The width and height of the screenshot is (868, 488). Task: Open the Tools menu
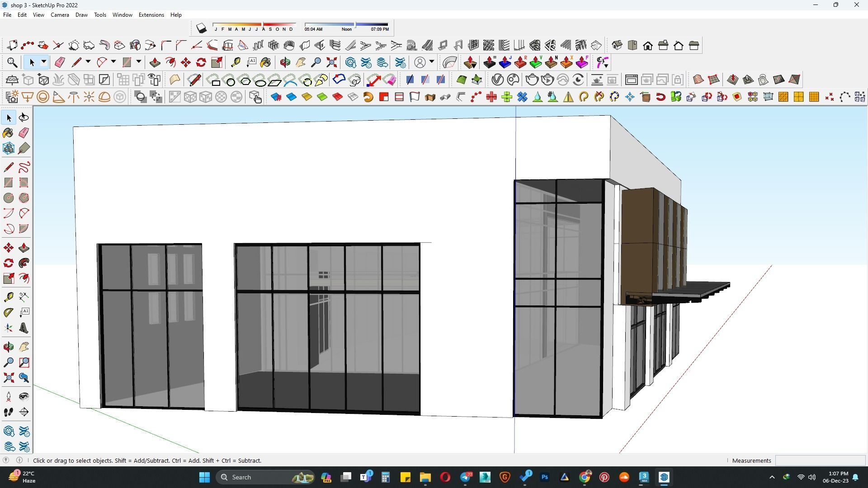click(x=100, y=15)
